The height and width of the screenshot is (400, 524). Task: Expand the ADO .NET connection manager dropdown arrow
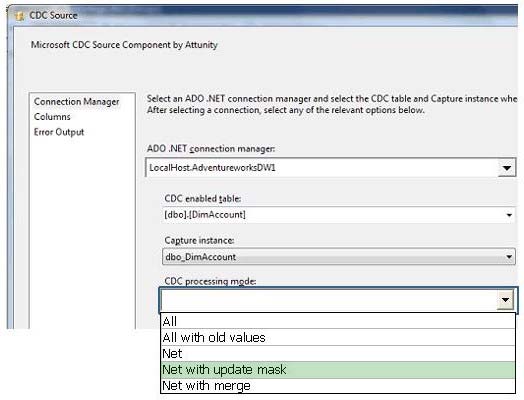[x=507, y=168]
